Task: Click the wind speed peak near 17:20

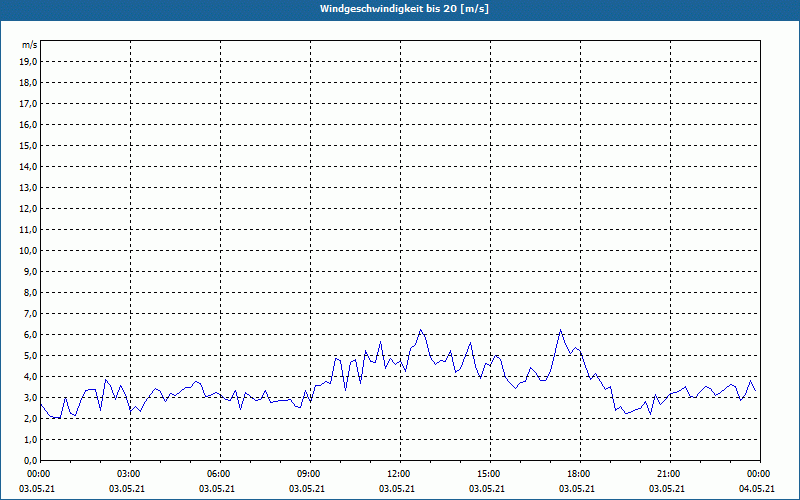Action: click(561, 330)
